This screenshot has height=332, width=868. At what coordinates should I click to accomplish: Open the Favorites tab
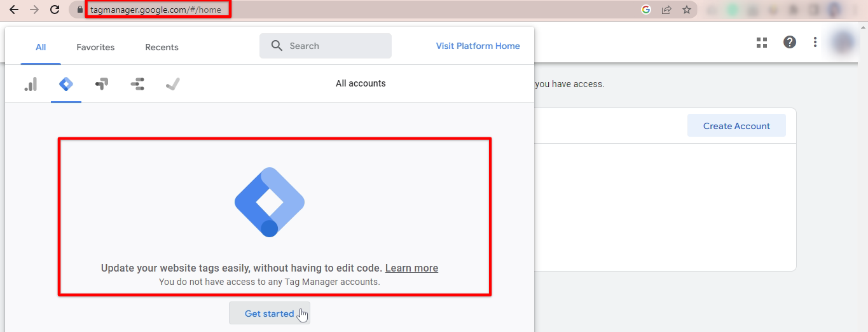(95, 47)
